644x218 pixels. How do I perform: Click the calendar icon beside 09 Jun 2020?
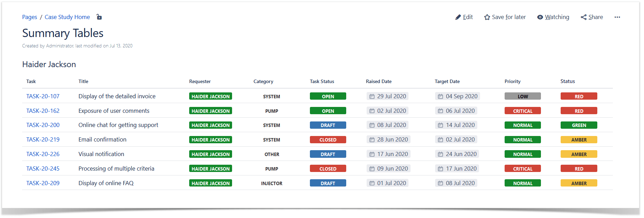[372, 169]
